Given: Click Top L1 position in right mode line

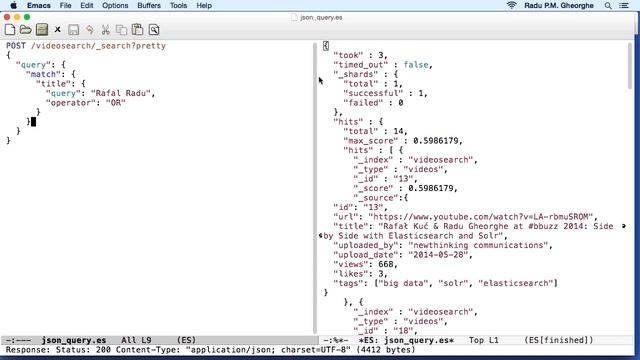Looking at the screenshot, I should [484, 340].
